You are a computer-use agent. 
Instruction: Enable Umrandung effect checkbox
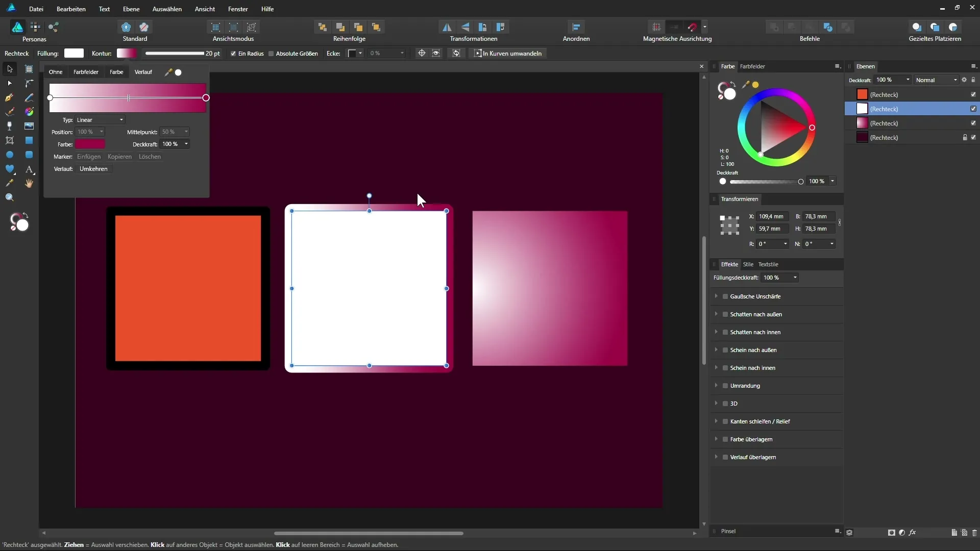coord(725,386)
